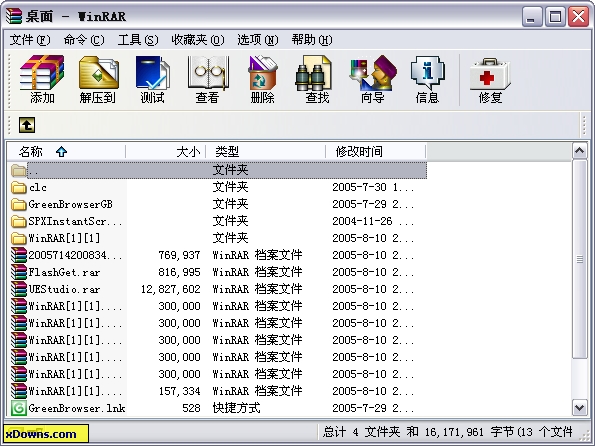Image resolution: width=595 pixels, height=446 pixels.
Task: Open the 收藏夹(O) menu
Action: point(198,40)
